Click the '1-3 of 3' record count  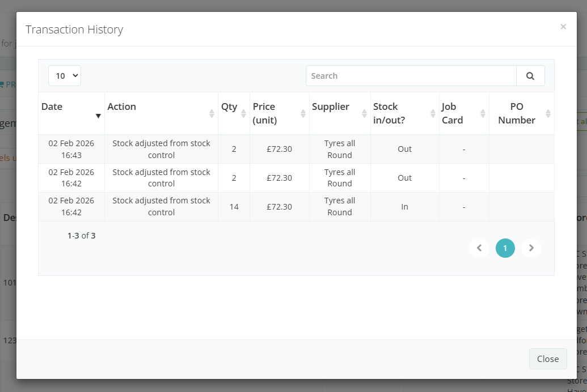tap(81, 236)
